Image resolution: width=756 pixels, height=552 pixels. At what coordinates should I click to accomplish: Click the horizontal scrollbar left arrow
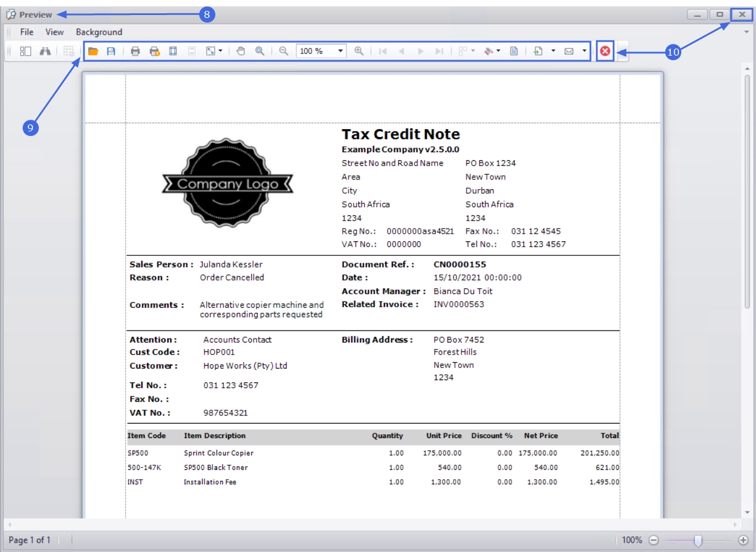click(x=9, y=525)
